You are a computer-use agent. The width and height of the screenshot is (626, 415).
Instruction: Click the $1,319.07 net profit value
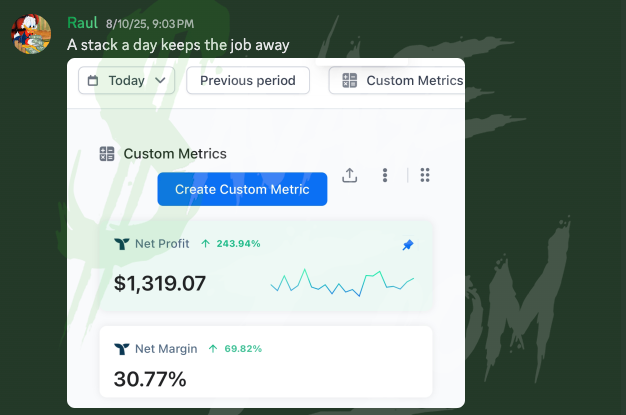coord(160,283)
